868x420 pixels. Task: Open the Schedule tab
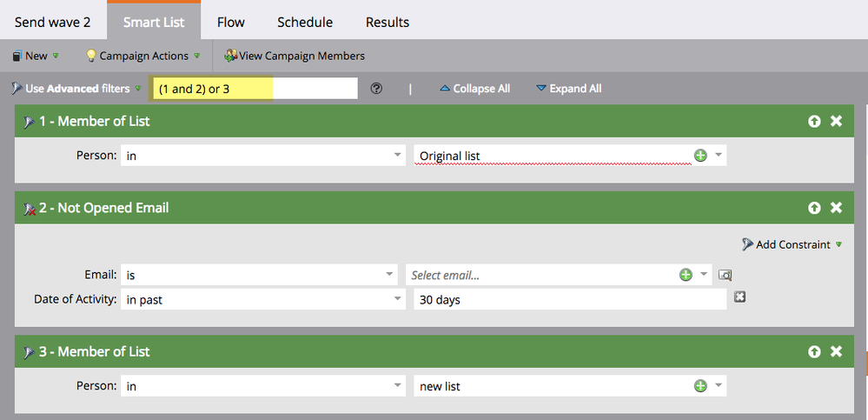click(x=304, y=22)
